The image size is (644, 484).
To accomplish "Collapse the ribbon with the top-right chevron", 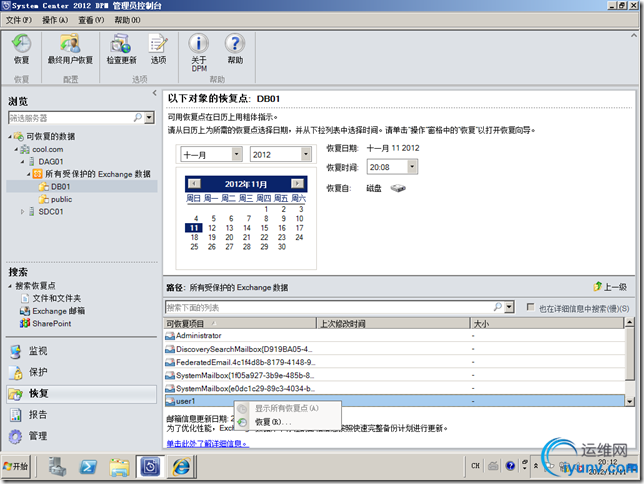I will [x=634, y=36].
